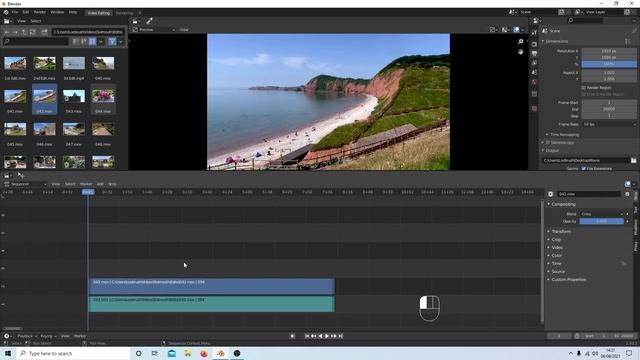Click the Resolution X field
The image size is (640, 360).
[x=609, y=51]
